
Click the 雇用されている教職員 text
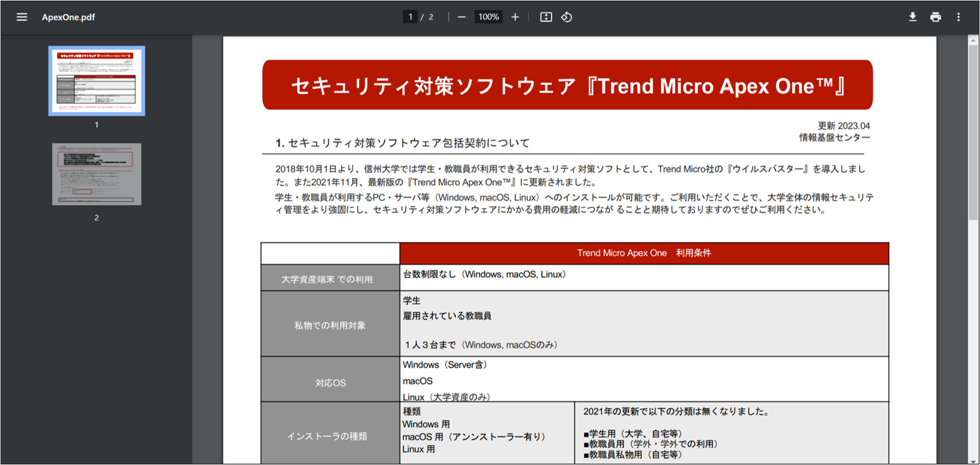(447, 316)
